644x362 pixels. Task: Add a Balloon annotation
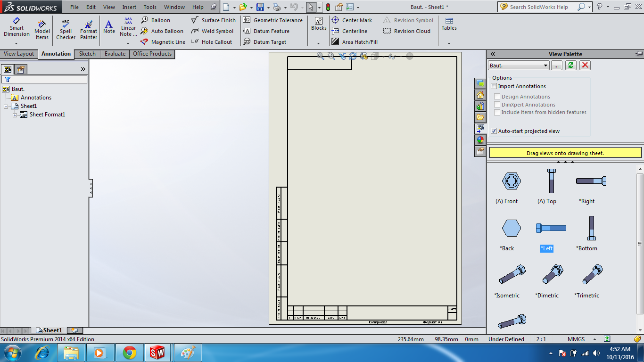156,20
